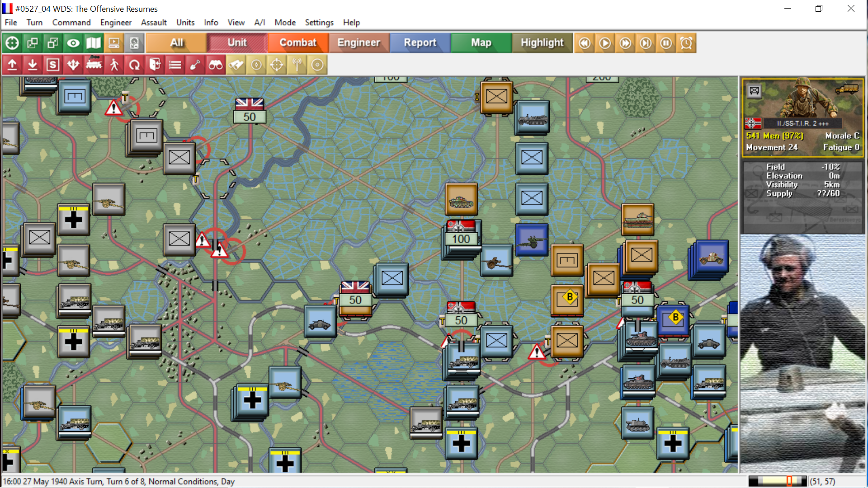
Task: Switch to the Combat toolbar tab
Action: [298, 43]
